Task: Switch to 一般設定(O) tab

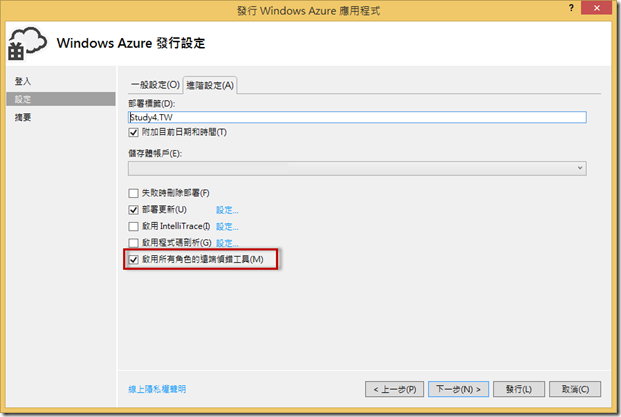Action: click(x=155, y=85)
